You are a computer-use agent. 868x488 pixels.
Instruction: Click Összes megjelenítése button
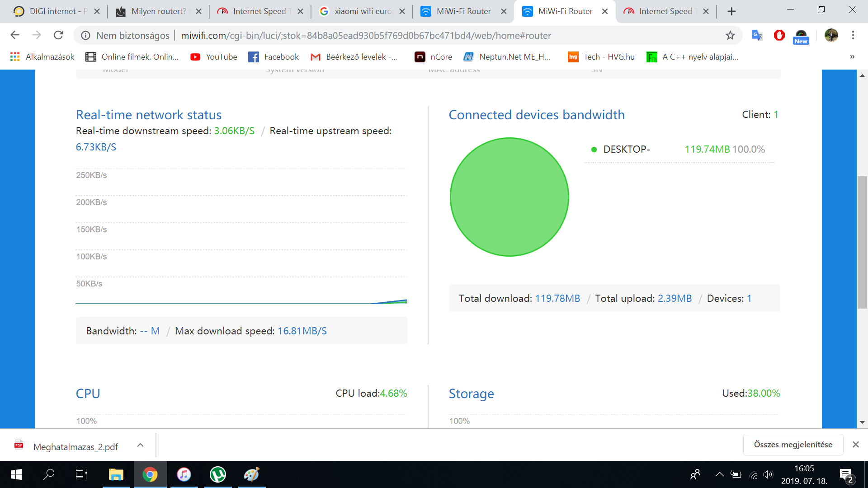coord(793,445)
